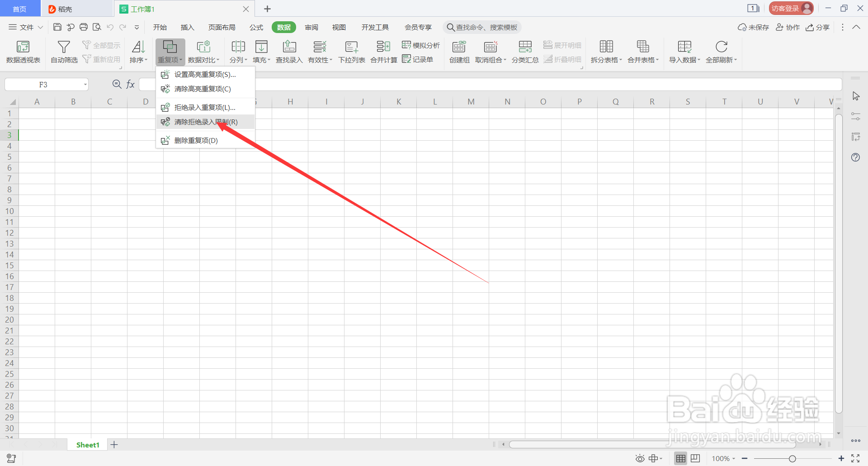Open the reading mode crosshair dropdown in status bar

click(656, 458)
